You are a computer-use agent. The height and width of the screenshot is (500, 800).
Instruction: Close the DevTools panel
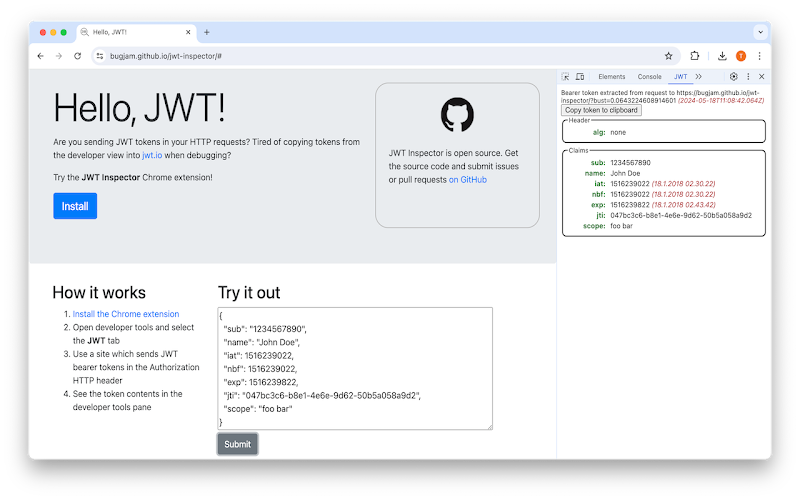point(761,77)
